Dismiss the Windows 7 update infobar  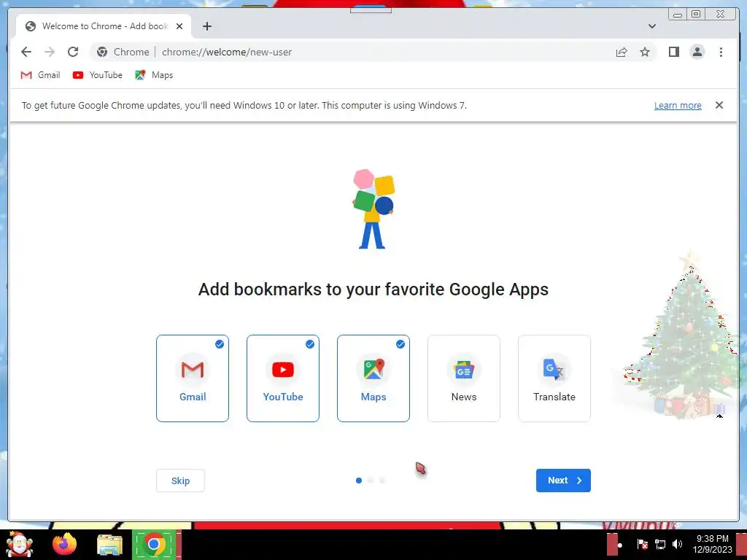click(719, 105)
